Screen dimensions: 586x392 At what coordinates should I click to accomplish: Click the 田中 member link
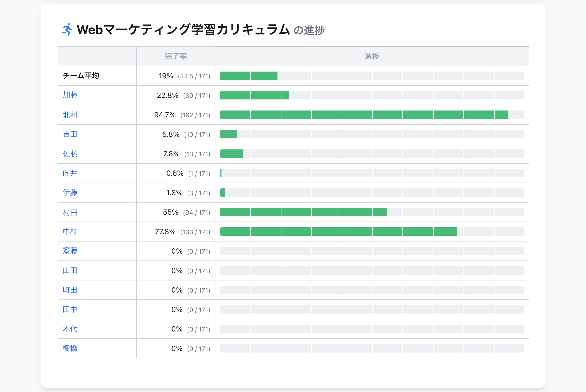point(70,309)
